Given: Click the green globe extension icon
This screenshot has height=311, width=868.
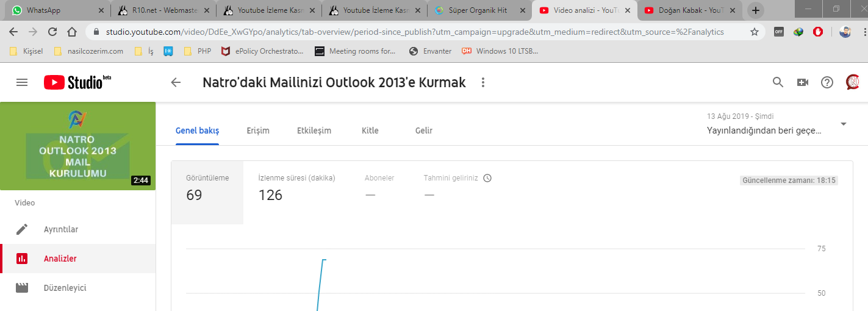Looking at the screenshot, I should (x=798, y=32).
